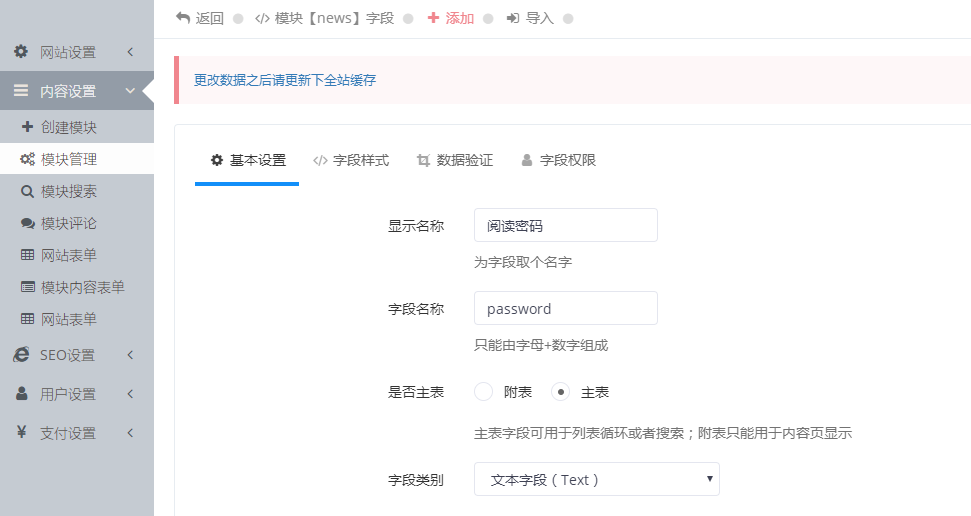Click the cogs icon beside 模块管理
This screenshot has width=971, height=516.
(x=27, y=159)
